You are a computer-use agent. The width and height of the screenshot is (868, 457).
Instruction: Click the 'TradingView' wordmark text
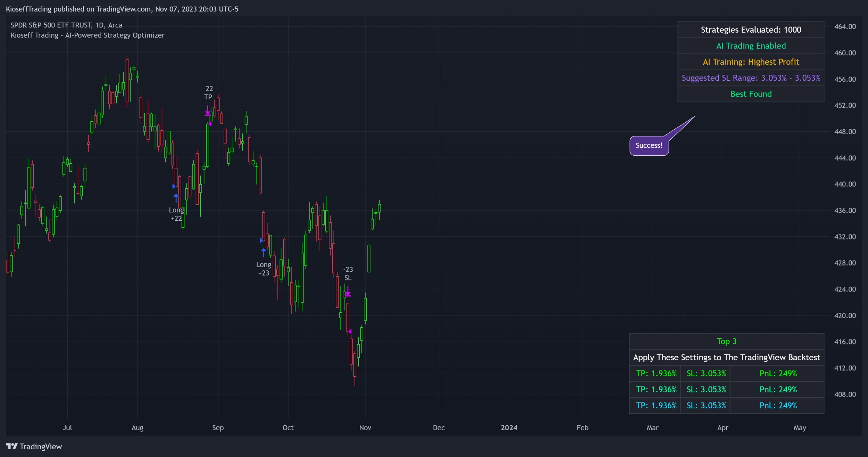(x=41, y=447)
